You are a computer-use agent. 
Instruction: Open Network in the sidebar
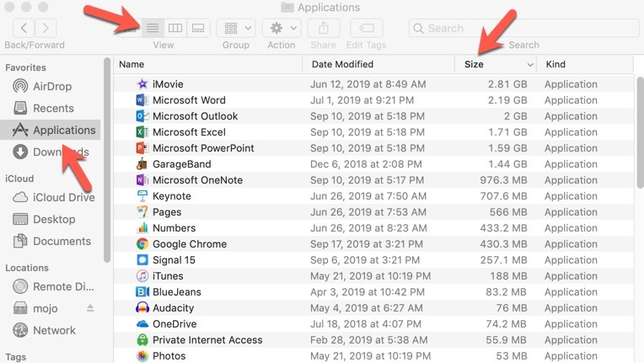[44, 330]
